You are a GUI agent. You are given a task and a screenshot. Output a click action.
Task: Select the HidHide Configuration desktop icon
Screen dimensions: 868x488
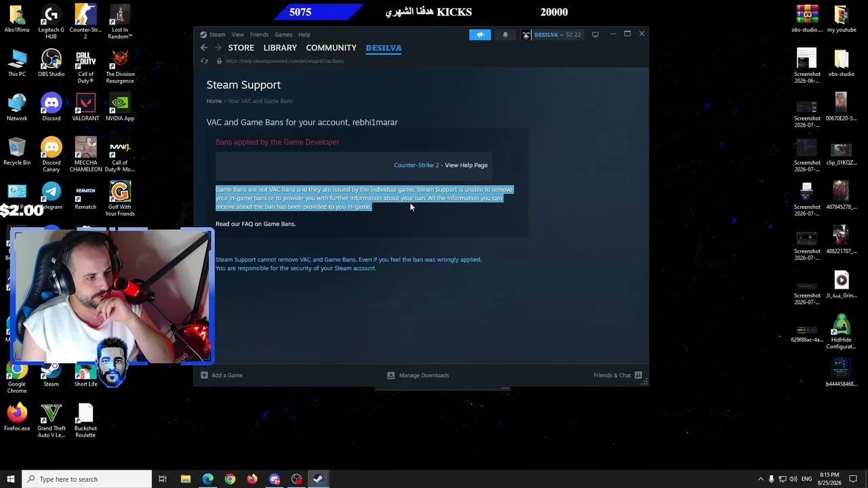point(842,332)
